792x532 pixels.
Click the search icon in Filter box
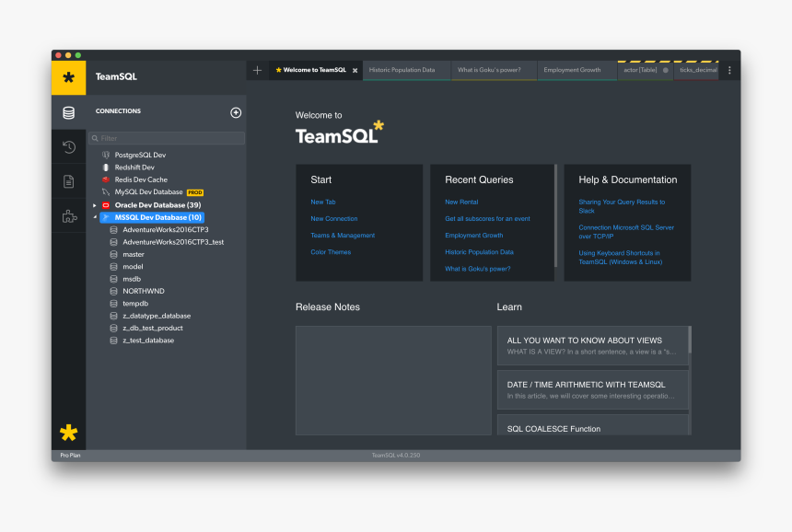(x=95, y=138)
